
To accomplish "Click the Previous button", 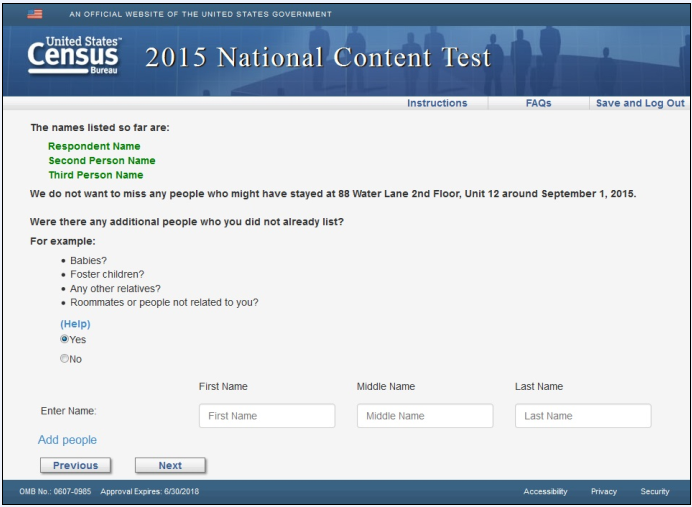I will (x=75, y=466).
